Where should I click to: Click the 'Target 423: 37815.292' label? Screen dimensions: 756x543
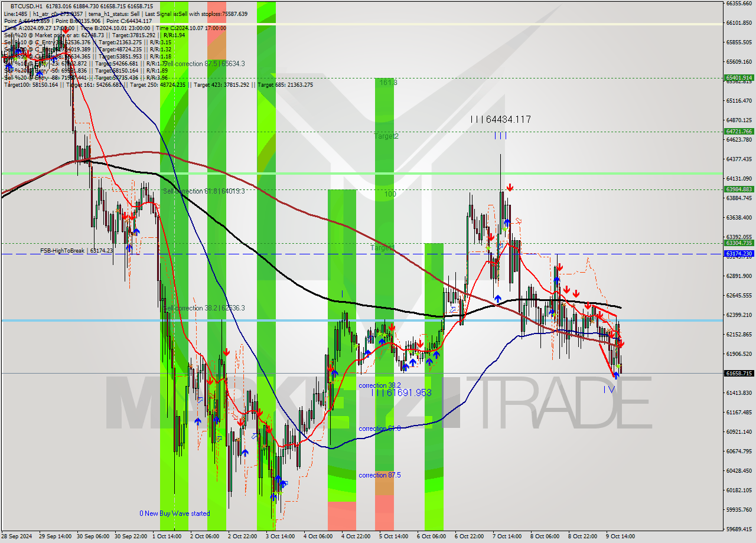point(221,84)
